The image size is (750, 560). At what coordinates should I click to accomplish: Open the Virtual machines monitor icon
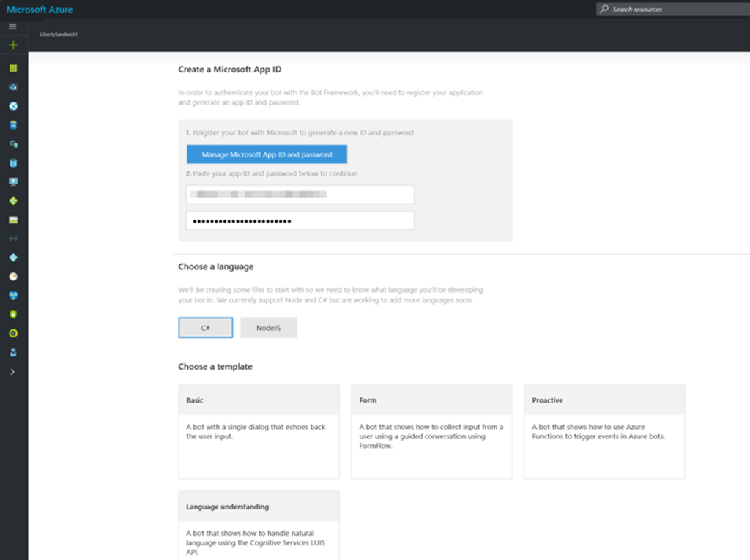(x=13, y=182)
